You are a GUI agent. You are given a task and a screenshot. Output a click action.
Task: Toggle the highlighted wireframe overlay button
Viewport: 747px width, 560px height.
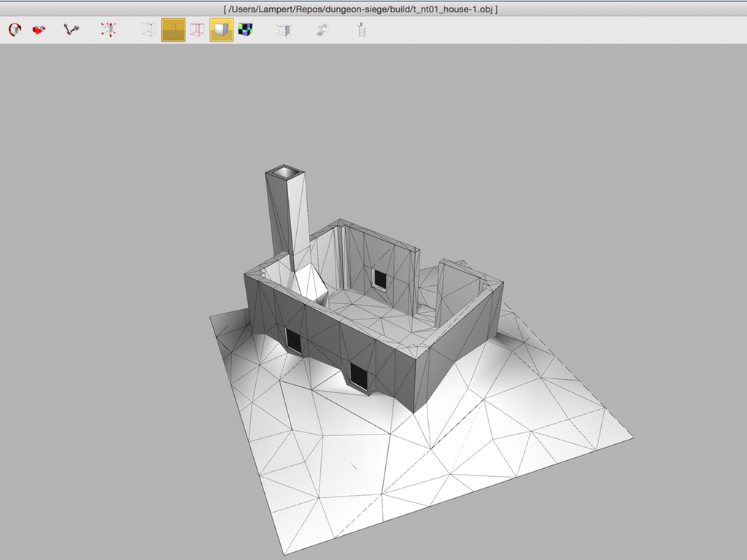click(173, 30)
